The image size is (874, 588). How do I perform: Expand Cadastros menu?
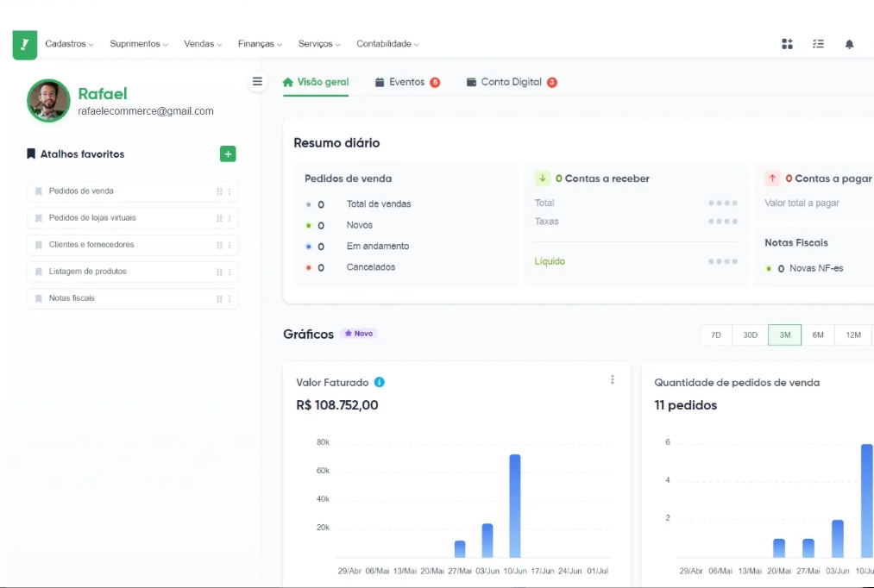tap(69, 44)
